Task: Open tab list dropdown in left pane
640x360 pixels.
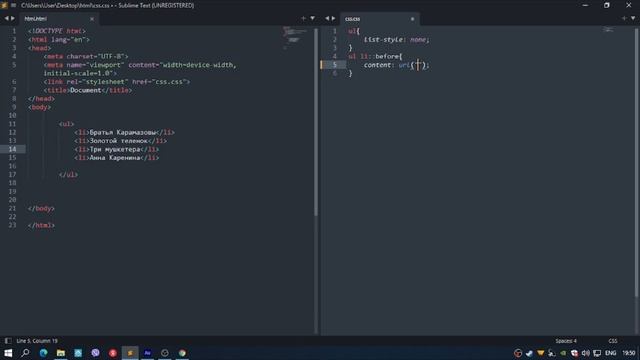Action: [x=312, y=18]
